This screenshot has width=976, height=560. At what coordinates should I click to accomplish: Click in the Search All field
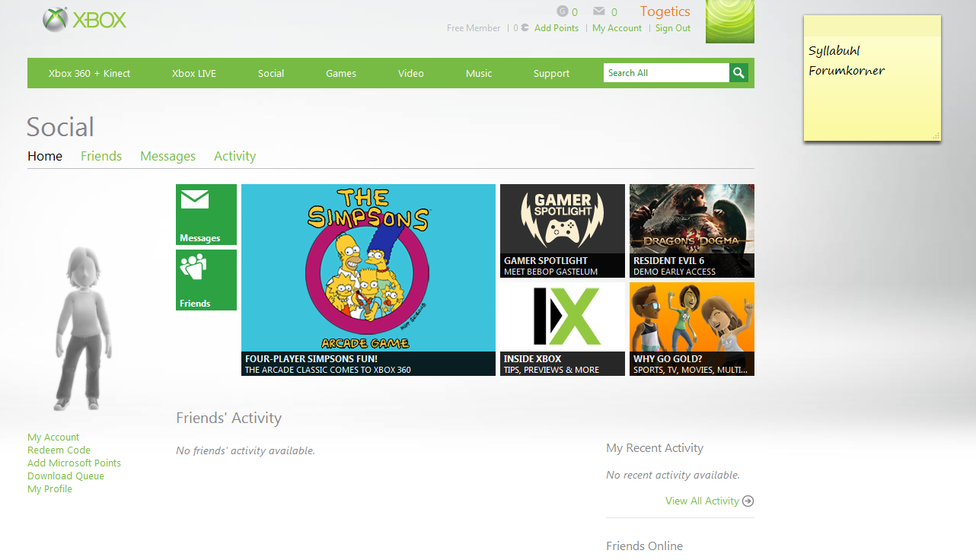[666, 73]
